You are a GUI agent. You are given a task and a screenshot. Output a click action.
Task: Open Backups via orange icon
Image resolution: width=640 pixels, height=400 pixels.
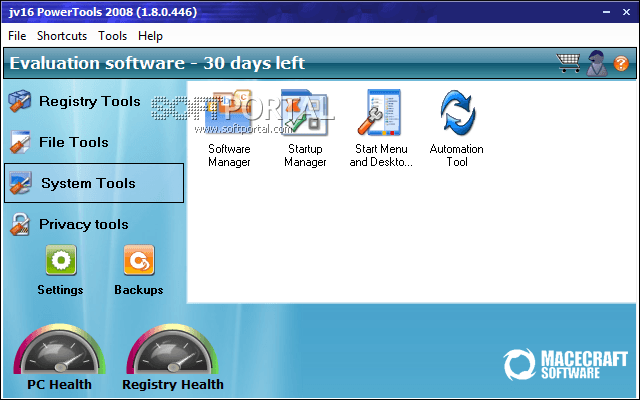click(139, 260)
